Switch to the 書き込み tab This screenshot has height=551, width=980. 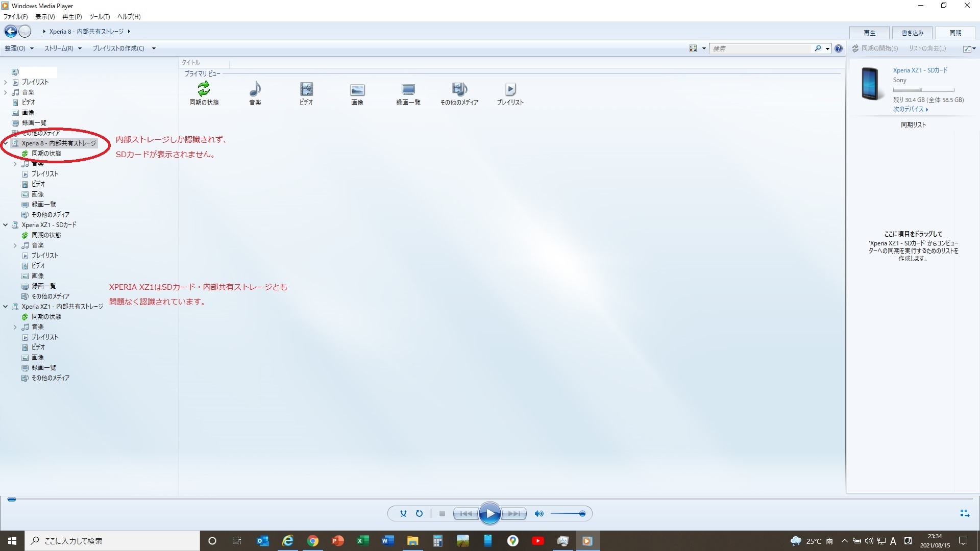913,33
